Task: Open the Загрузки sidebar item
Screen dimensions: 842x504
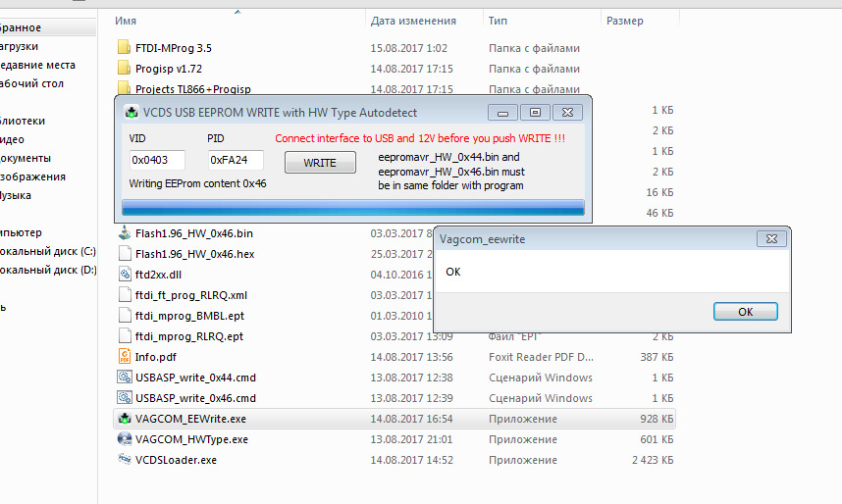Action: pos(19,46)
